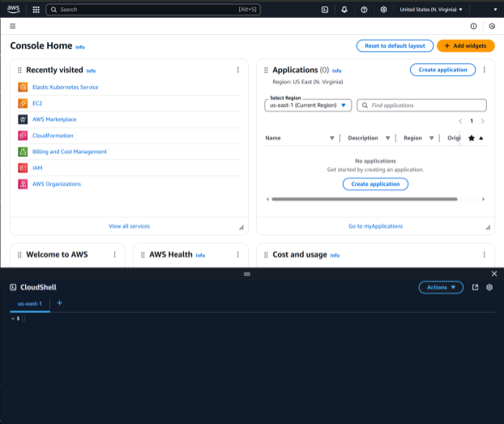This screenshot has height=424, width=504.
Task: Sort applications by the Name column
Action: [x=331, y=138]
